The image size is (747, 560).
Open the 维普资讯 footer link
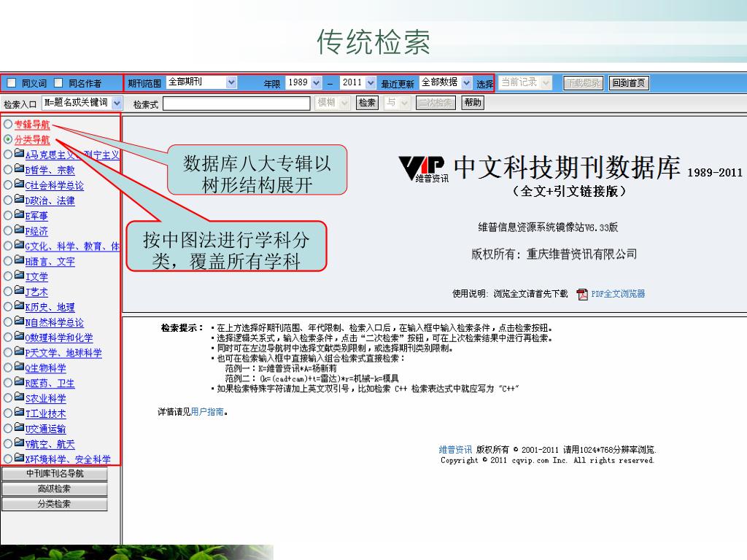tap(455, 449)
